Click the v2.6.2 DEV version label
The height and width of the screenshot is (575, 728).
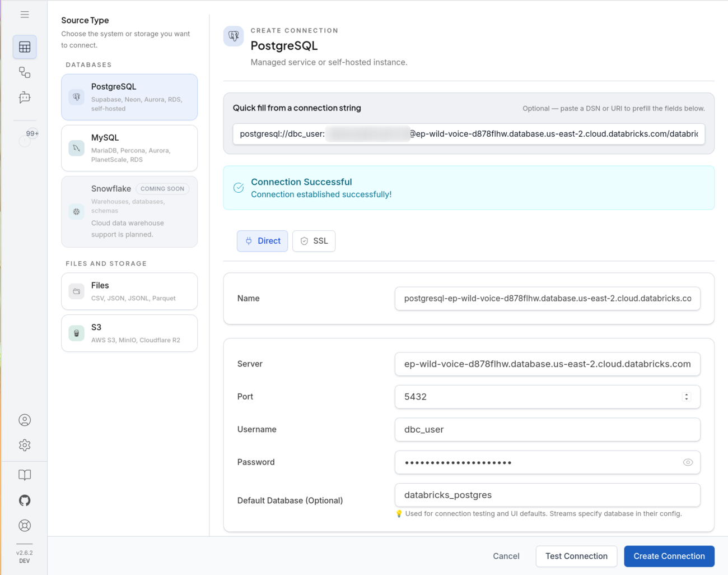pos(25,557)
